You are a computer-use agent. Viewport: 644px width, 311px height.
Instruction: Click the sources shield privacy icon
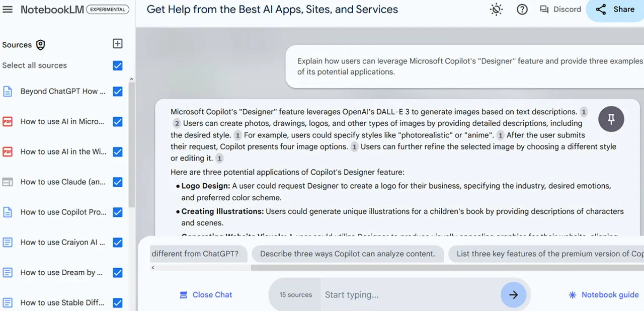tap(41, 45)
